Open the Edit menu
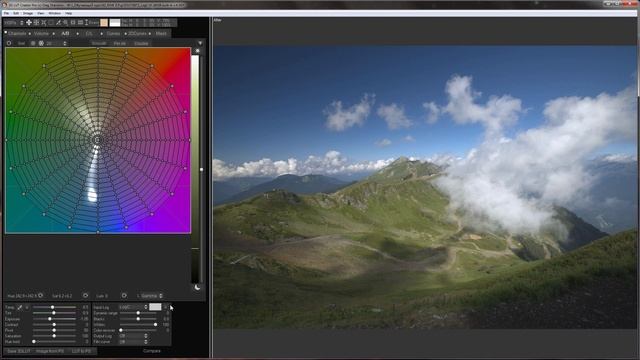 (x=16, y=13)
